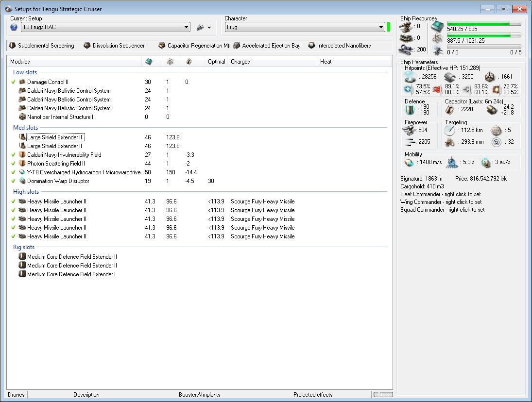Click the powergrid usage bar 887.5 / 1031.25

coord(484,35)
